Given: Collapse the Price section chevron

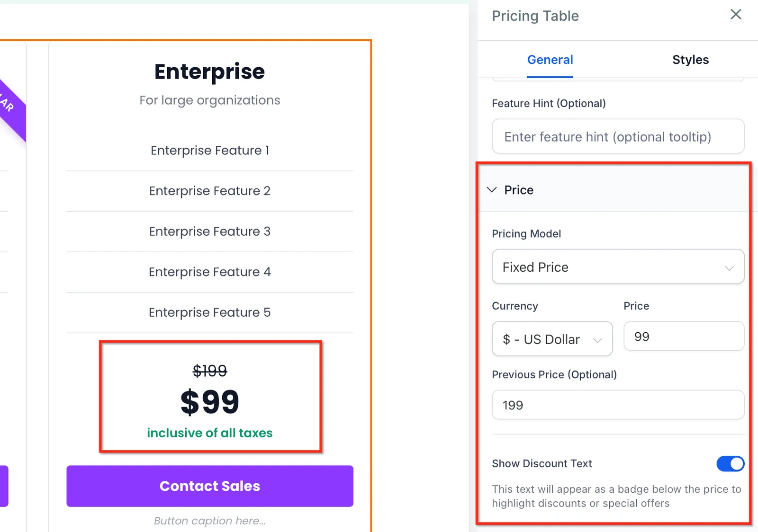Looking at the screenshot, I should pyautogui.click(x=492, y=190).
